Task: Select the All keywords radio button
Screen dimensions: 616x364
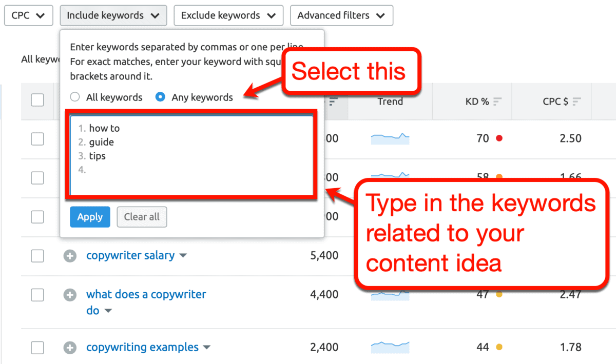Action: pyautogui.click(x=75, y=97)
